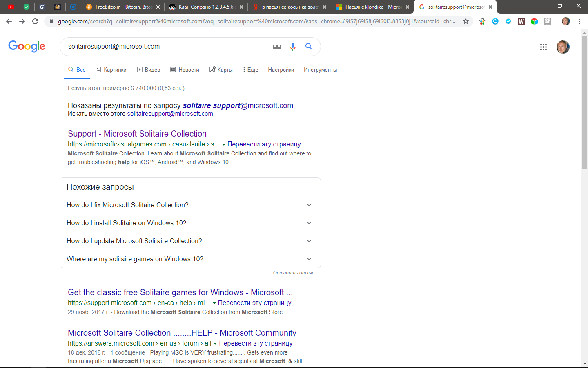Open the Chrome profile avatar in toolbar
The height and width of the screenshot is (368, 588).
(566, 21)
